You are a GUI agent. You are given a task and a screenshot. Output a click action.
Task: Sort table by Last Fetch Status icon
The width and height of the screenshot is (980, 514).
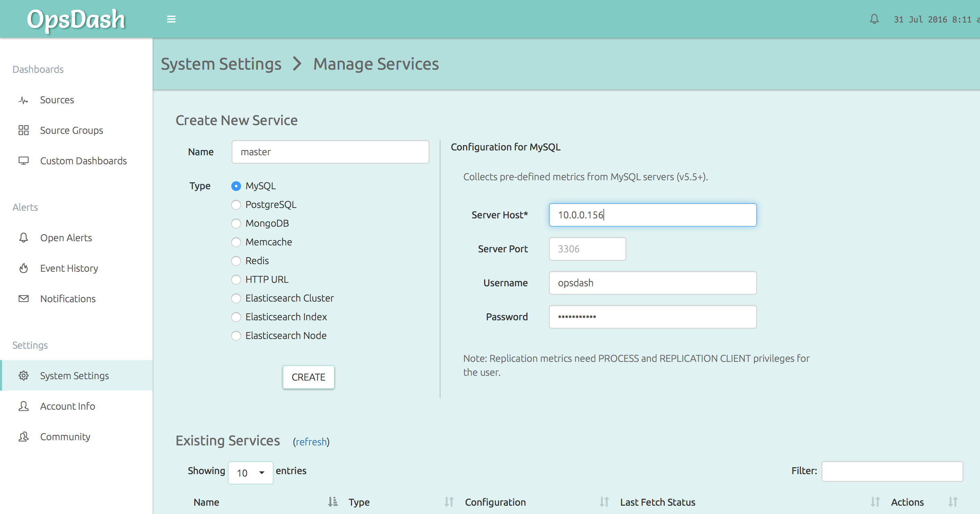875,502
